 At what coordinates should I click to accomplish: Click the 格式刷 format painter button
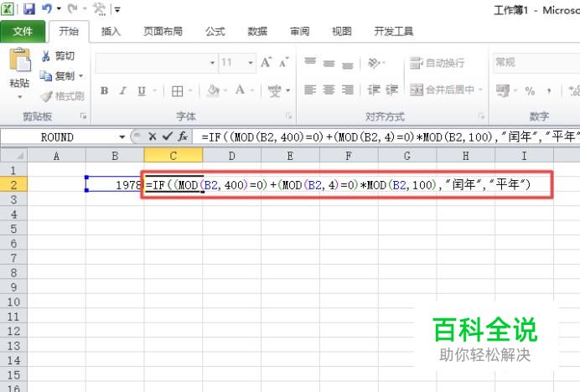tap(62, 96)
